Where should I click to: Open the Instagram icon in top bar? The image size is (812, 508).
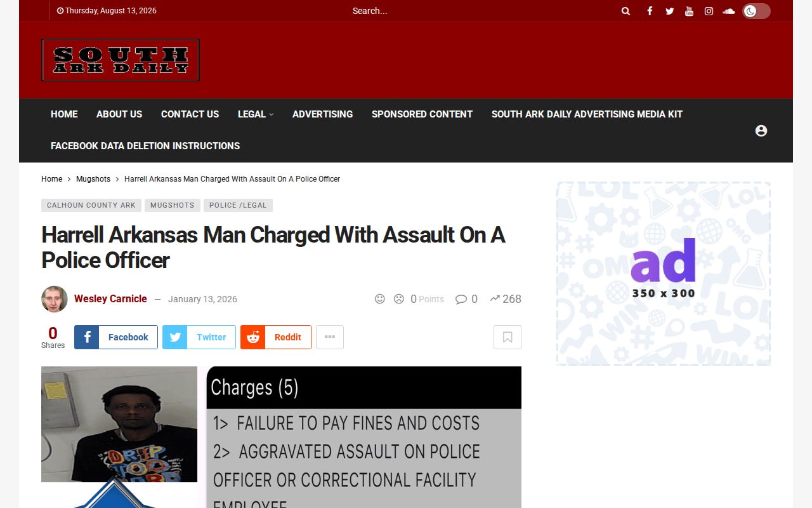tap(709, 11)
